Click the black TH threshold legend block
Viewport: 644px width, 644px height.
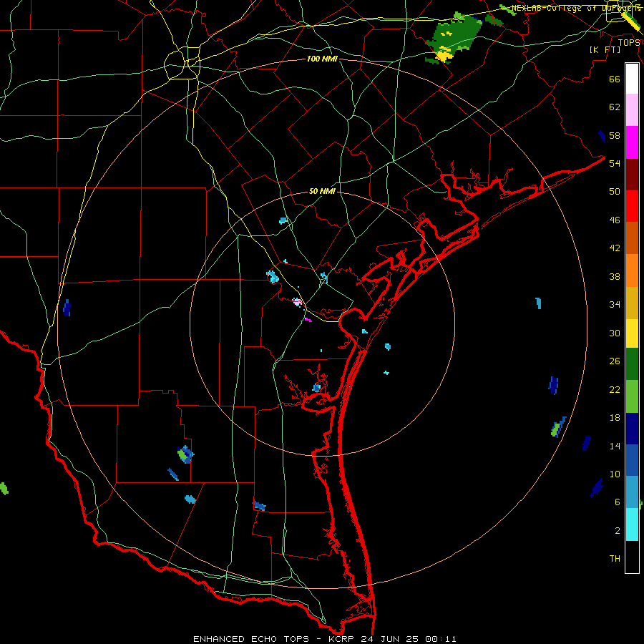[632, 557]
